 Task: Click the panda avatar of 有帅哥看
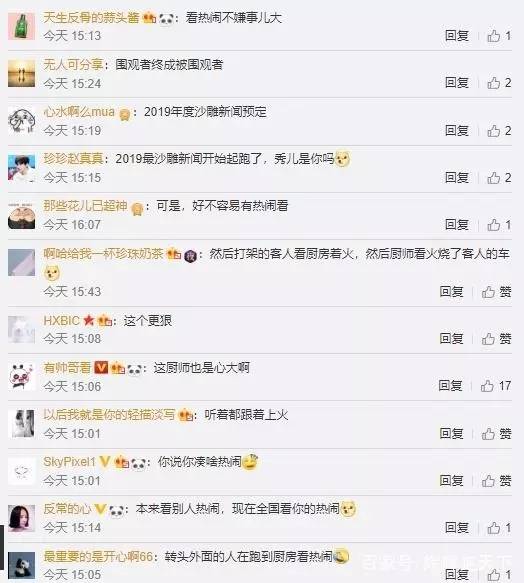(22, 376)
